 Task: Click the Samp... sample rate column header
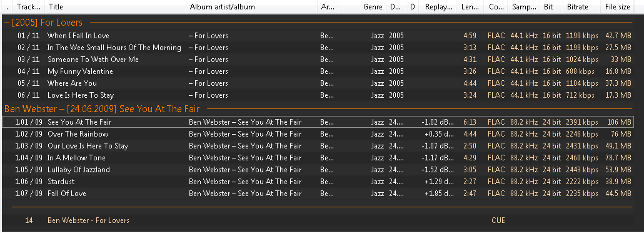[524, 7]
